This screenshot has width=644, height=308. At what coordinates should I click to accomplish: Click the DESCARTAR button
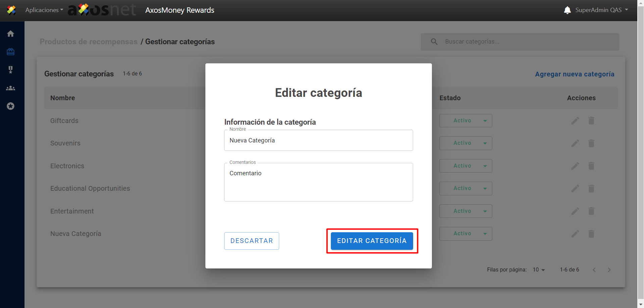[251, 241]
